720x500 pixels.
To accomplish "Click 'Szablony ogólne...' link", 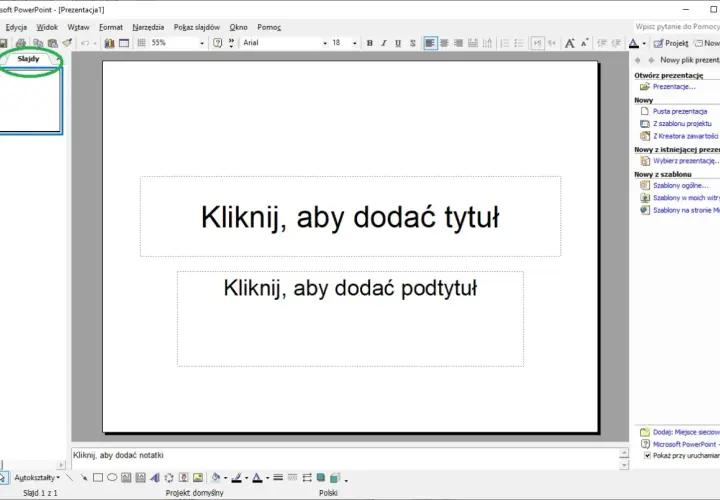I will coord(681,186).
